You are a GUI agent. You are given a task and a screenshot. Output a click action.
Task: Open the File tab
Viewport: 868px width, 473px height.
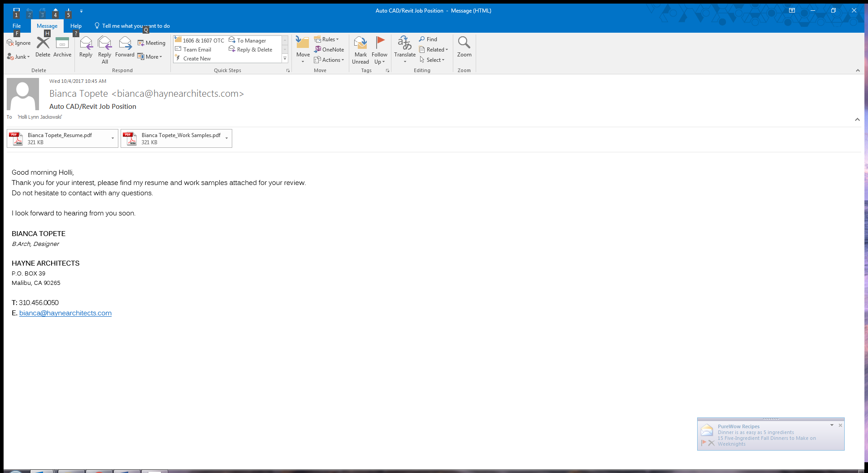click(17, 26)
